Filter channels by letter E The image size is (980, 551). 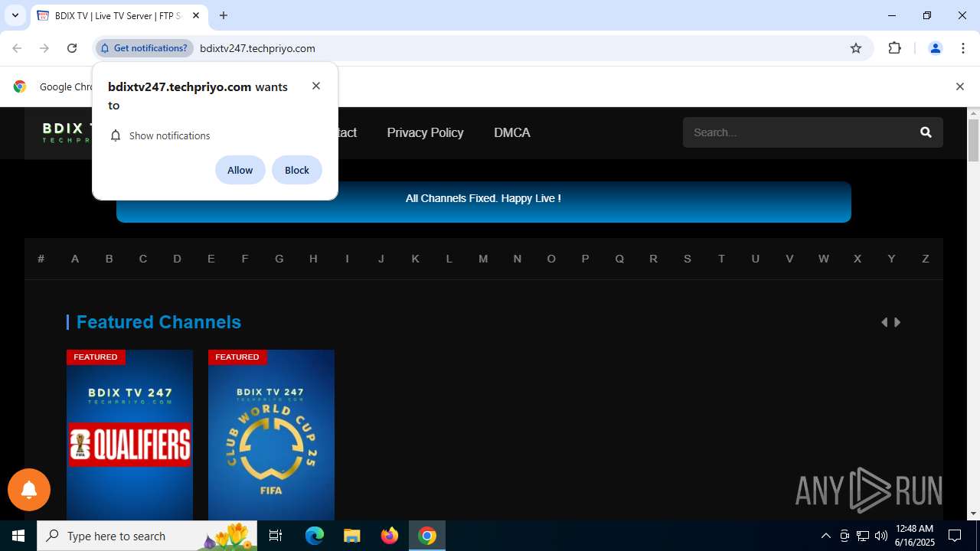click(x=211, y=259)
